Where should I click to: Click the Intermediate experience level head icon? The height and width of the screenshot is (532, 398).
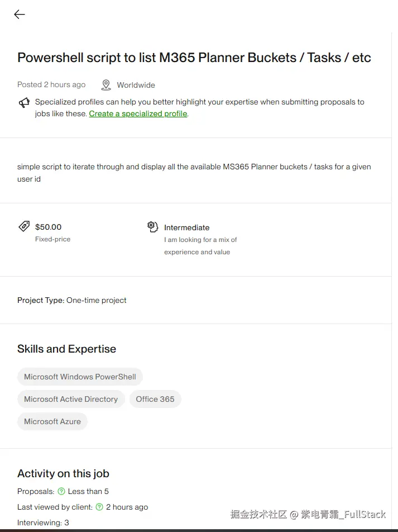click(153, 226)
